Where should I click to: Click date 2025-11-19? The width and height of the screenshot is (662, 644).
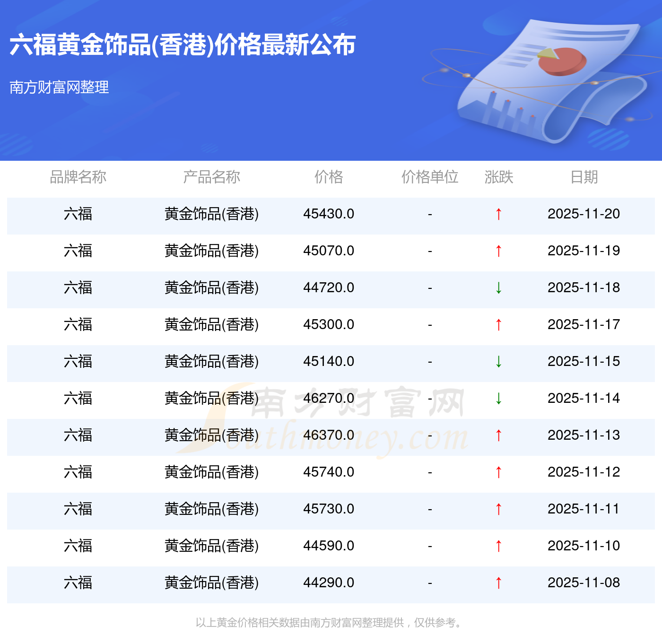[x=584, y=251]
